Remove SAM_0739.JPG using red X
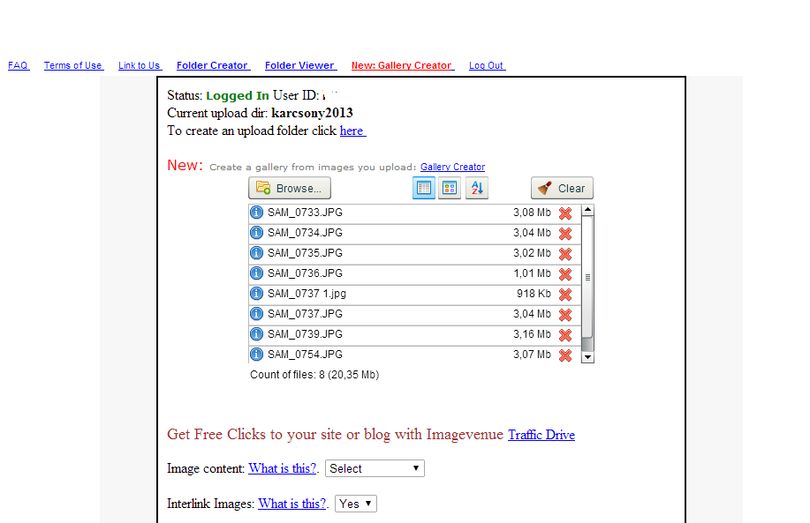 point(565,335)
